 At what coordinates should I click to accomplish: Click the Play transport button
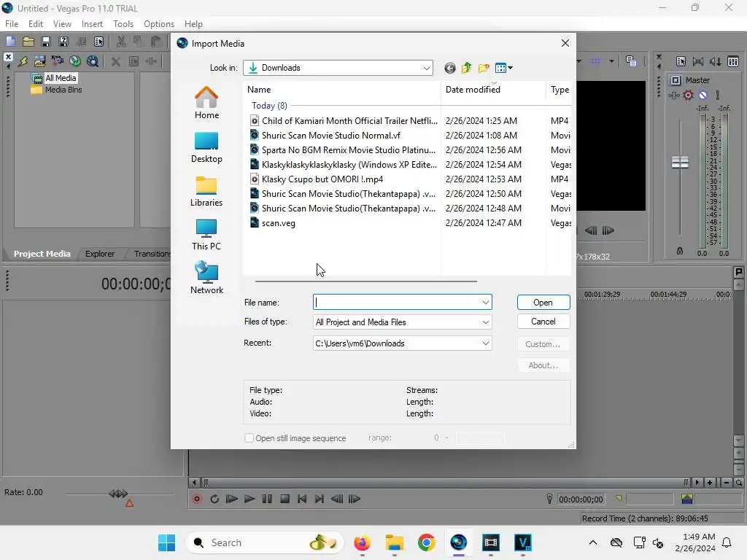(x=249, y=499)
